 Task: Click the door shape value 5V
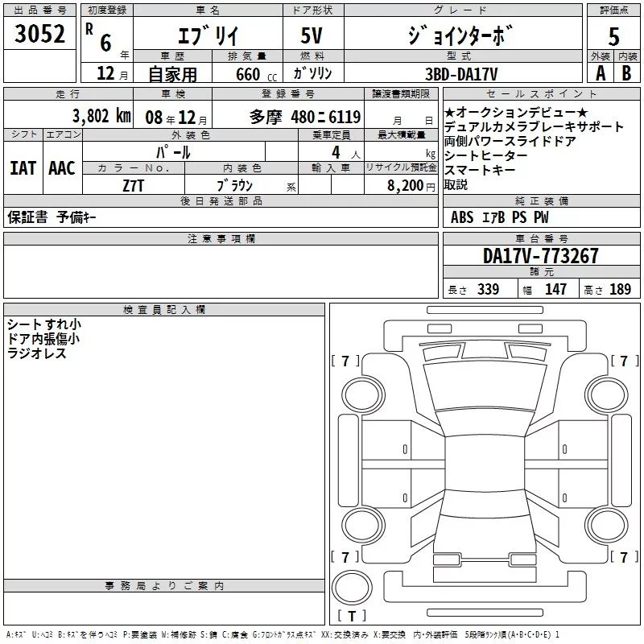pos(312,35)
